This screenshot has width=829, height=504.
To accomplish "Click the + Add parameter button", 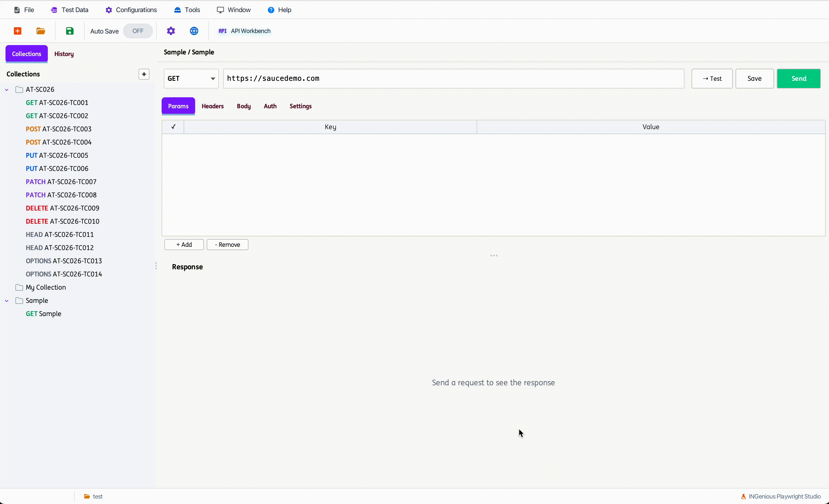I will click(x=184, y=245).
